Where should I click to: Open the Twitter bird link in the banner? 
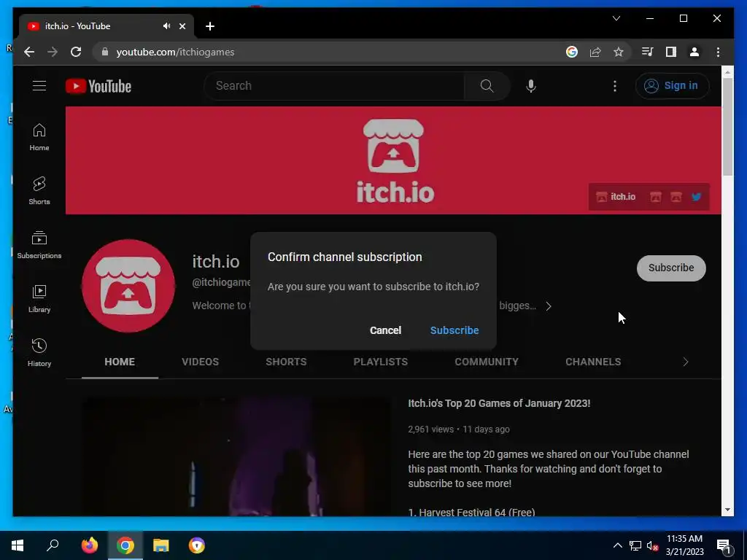[x=696, y=197]
